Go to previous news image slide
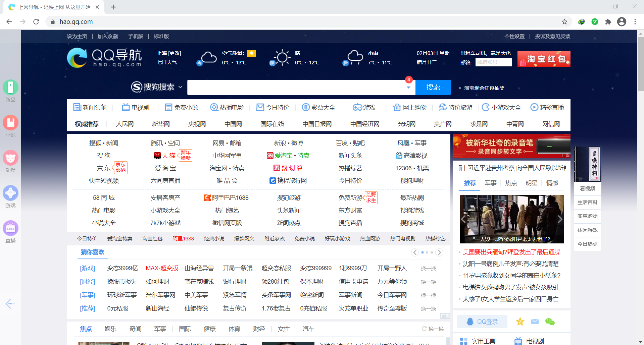Viewport: 644px width, 345px height. [x=464, y=219]
